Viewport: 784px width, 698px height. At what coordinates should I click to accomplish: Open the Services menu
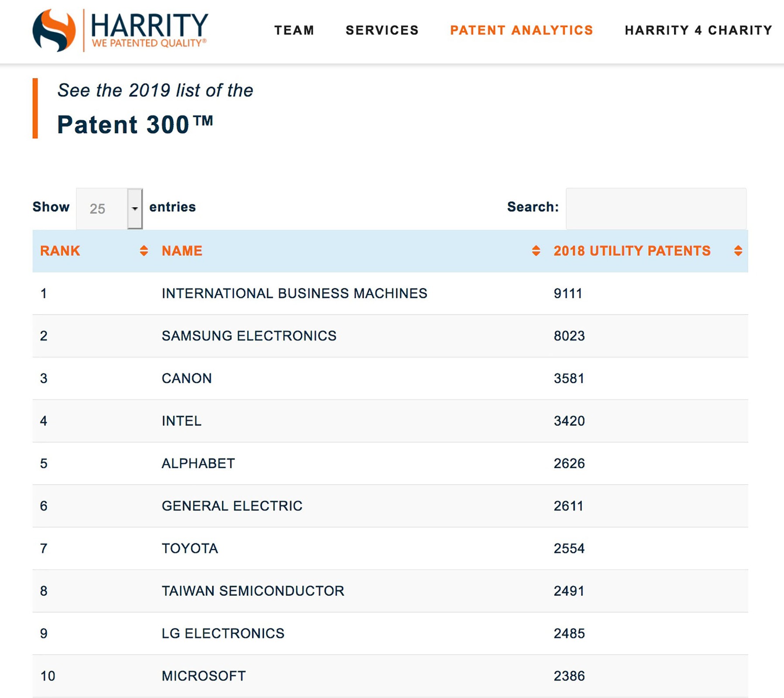point(382,30)
